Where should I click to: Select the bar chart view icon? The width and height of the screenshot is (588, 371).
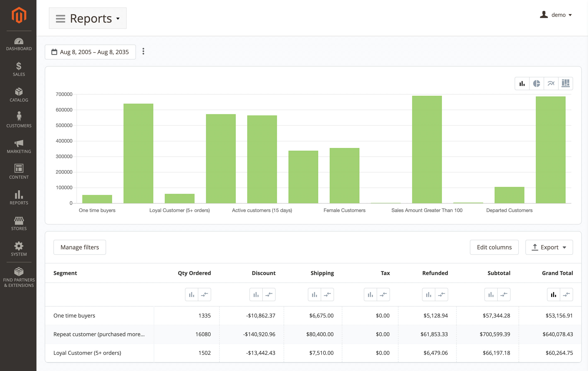coord(522,83)
